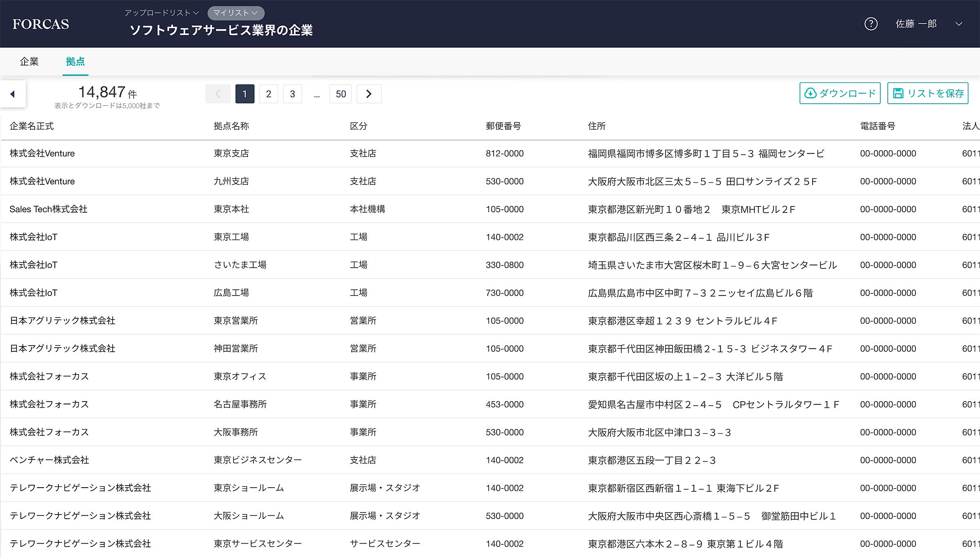Screen dimensions: 980x557
Task: Go to page 3
Action: 292,94
